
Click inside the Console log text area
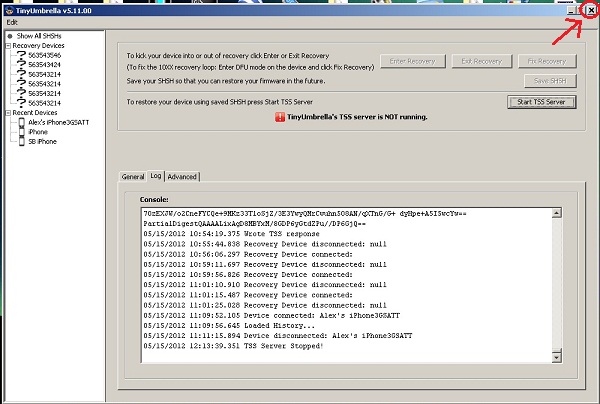[347, 285]
